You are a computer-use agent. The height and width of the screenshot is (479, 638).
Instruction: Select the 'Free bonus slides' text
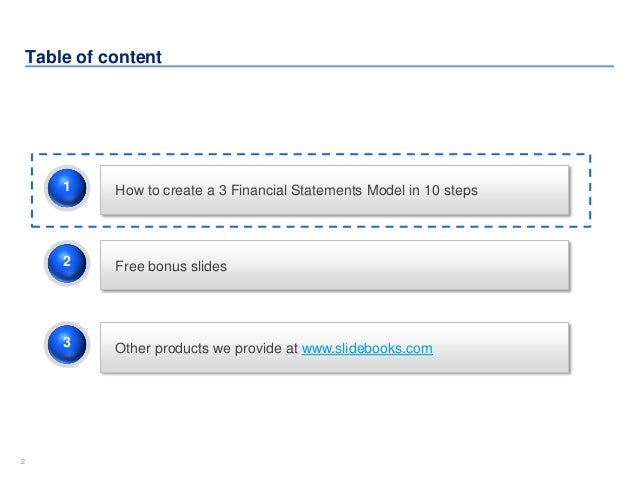pos(171,266)
